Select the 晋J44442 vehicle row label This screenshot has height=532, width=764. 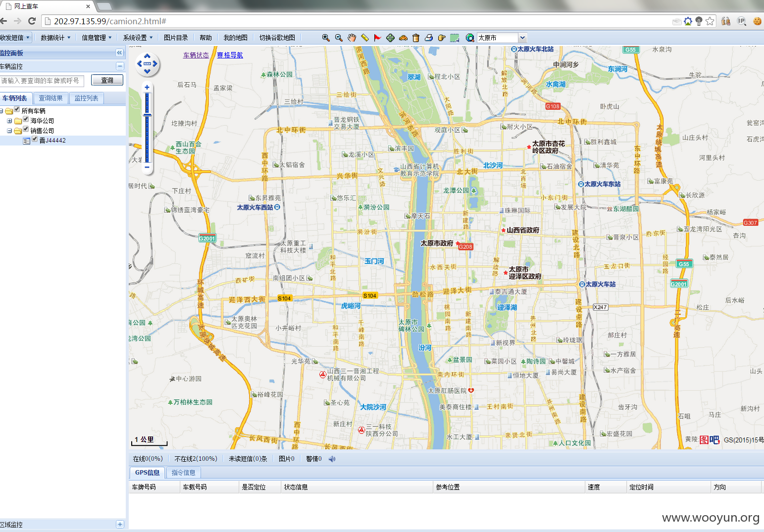(52, 141)
